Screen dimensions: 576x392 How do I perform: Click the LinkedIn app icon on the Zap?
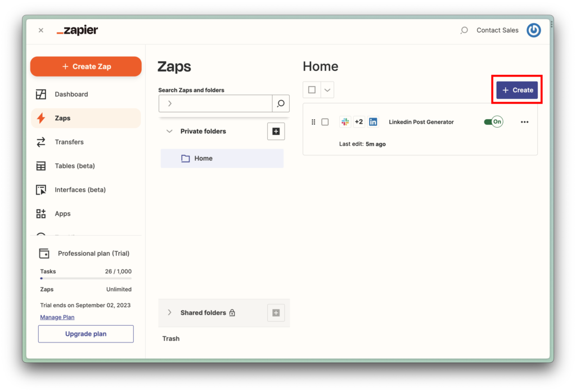pos(373,122)
